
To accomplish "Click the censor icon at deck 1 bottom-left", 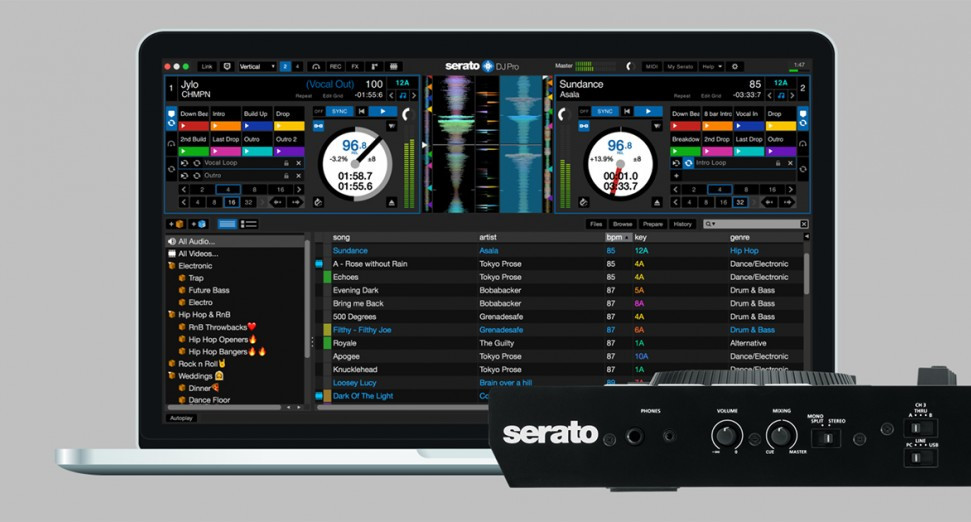I will (318, 202).
